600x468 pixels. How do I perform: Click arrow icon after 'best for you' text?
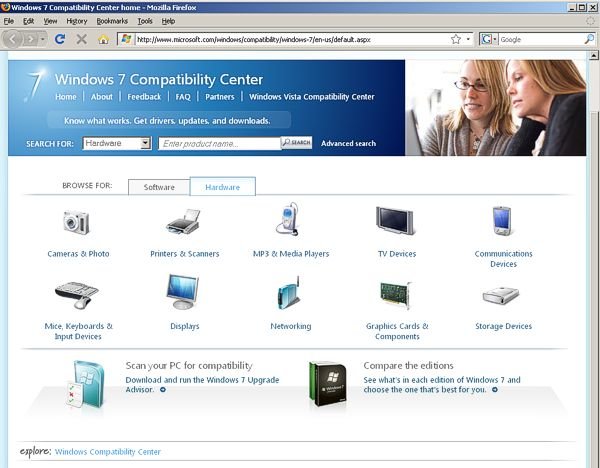[x=495, y=390]
